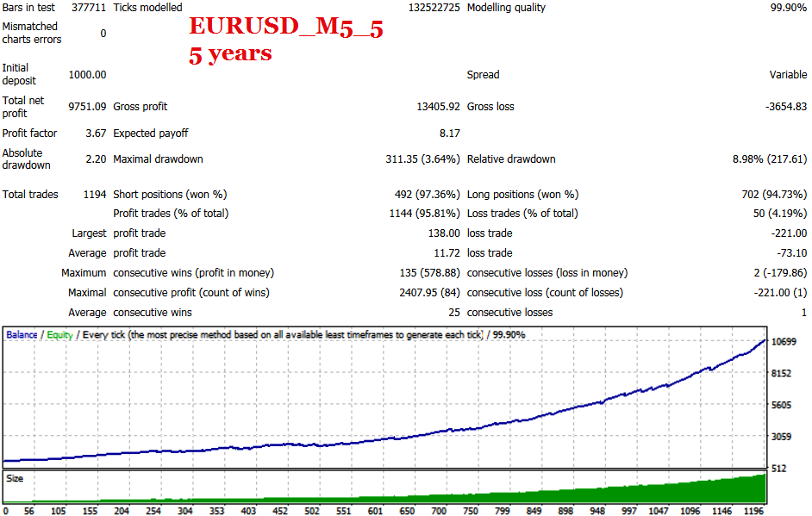Click the Gross profit value 13405.92
This screenshot has height=516, width=812.
438,107
